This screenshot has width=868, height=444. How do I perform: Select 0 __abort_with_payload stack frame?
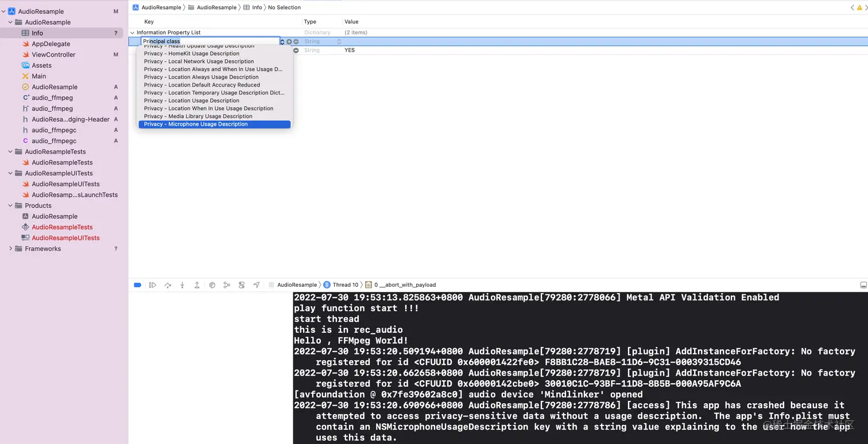coord(401,285)
